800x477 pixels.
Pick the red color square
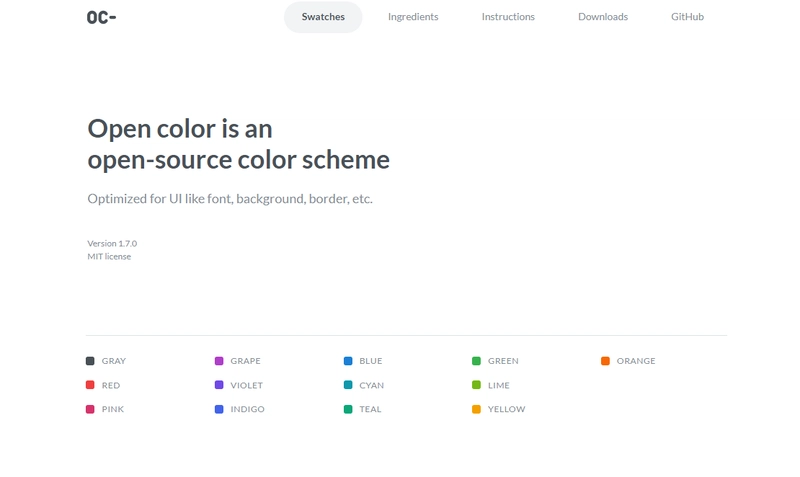[90, 385]
